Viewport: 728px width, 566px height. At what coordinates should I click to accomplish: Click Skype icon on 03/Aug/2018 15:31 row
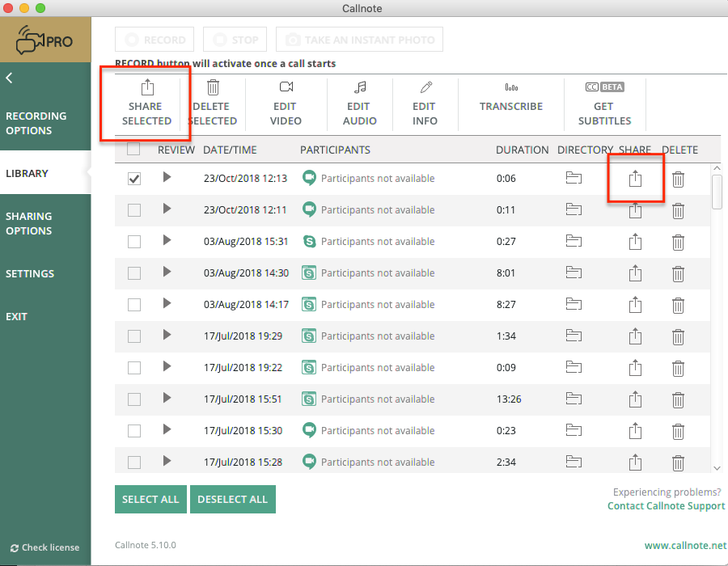309,241
